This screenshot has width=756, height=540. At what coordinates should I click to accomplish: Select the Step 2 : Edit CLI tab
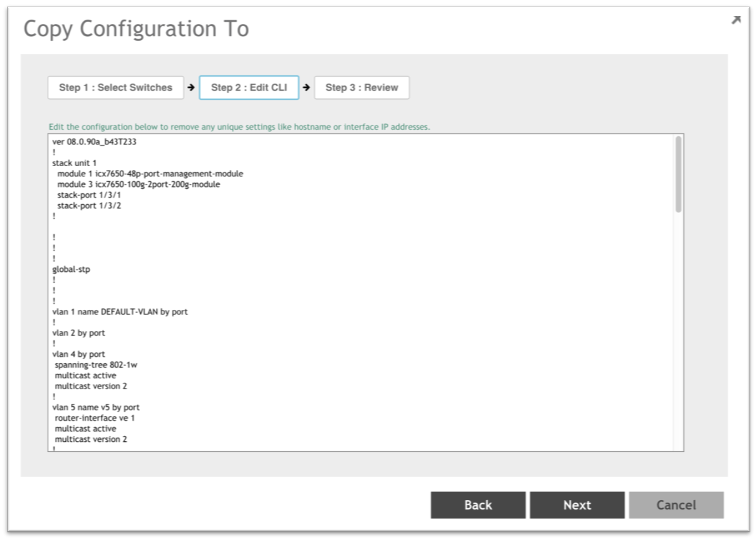248,87
